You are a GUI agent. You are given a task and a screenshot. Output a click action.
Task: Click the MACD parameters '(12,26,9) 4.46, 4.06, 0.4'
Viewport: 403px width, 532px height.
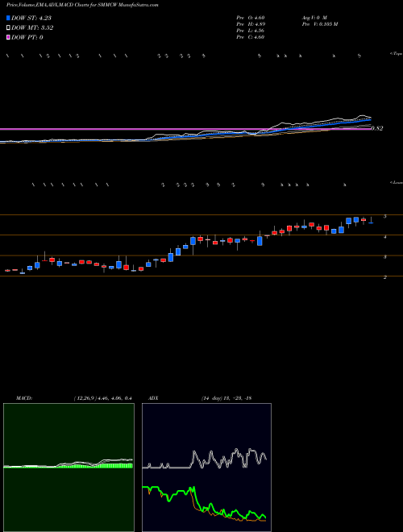coord(103,398)
